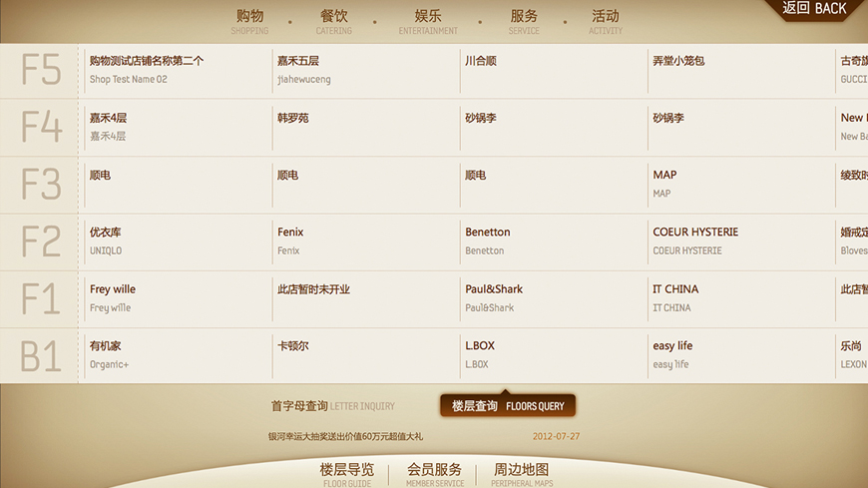
Task: Select the F3 floor label
Action: point(41,184)
